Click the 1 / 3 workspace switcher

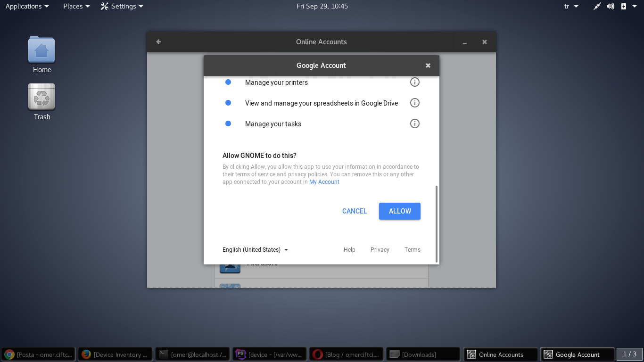629,354
